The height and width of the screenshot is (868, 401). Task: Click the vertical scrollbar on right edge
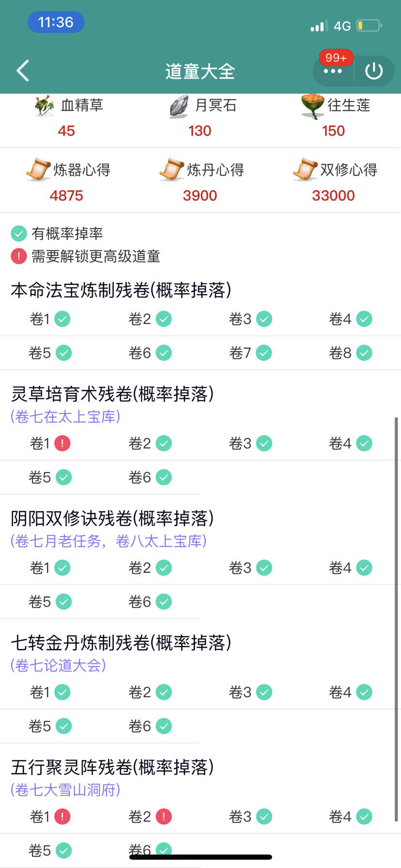(x=397, y=620)
